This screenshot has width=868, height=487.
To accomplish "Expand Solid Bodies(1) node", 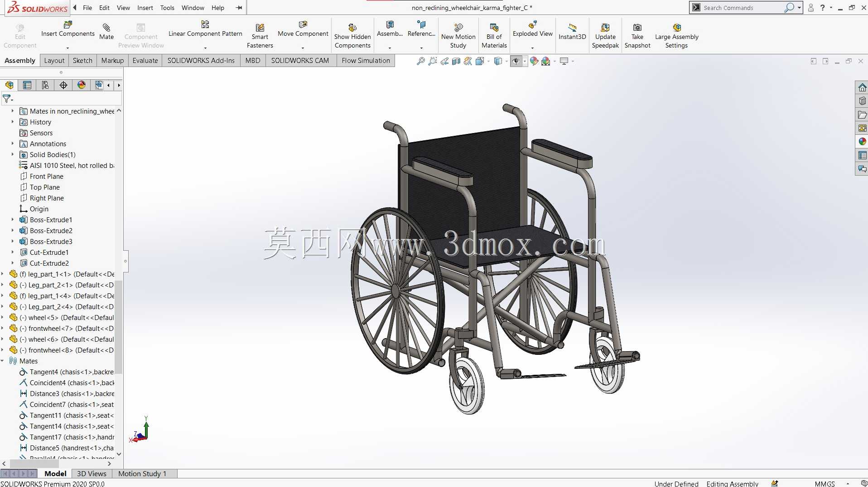I will point(13,155).
